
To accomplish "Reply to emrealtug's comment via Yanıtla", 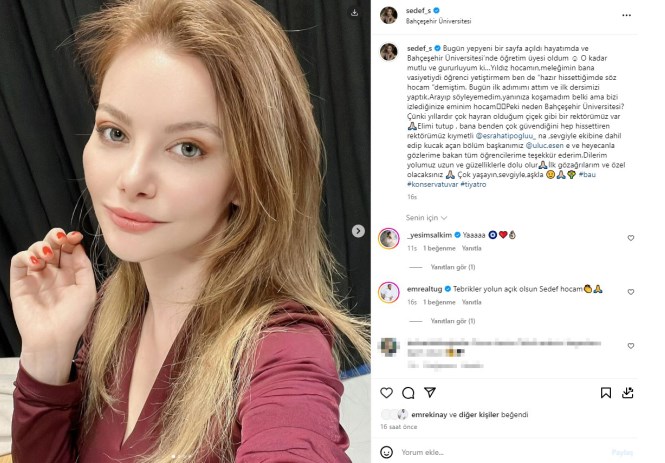I will 472,302.
